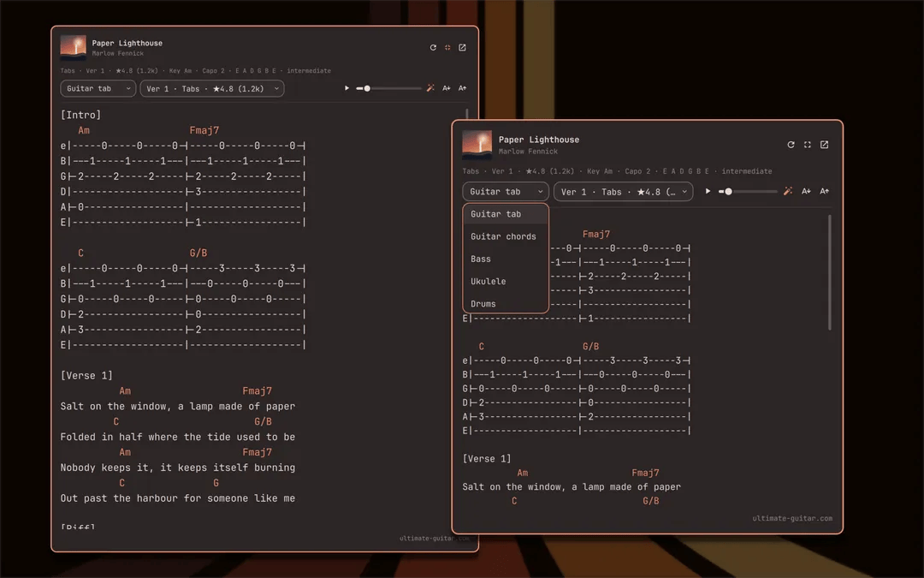Reload the tab in the right window
Image resolution: width=924 pixels, height=578 pixels.
[x=791, y=145]
